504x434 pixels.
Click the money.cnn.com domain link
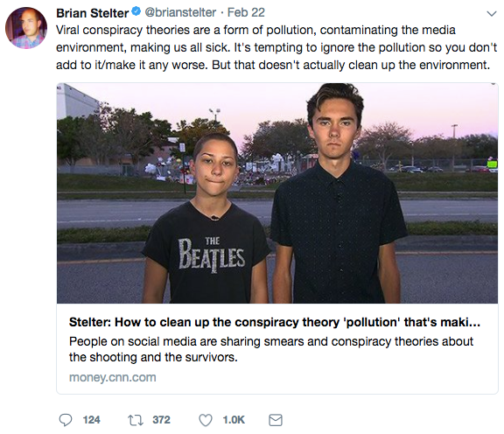click(x=113, y=377)
